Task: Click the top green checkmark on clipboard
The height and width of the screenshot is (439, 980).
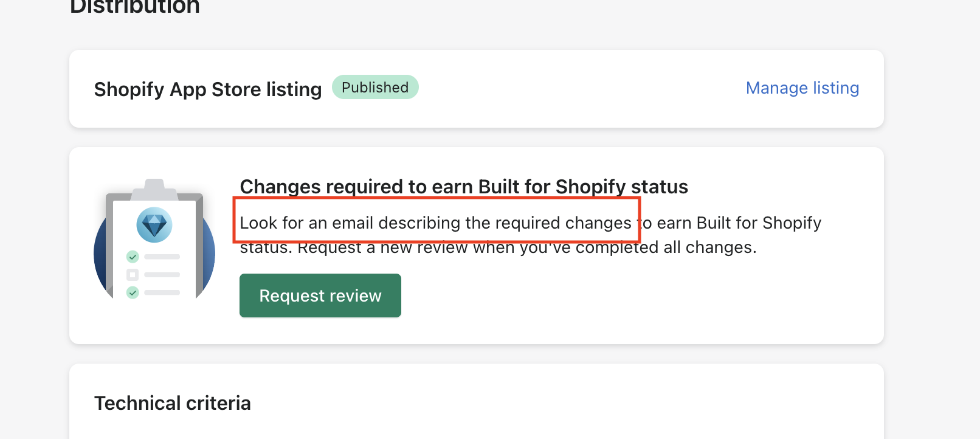Action: click(x=133, y=257)
